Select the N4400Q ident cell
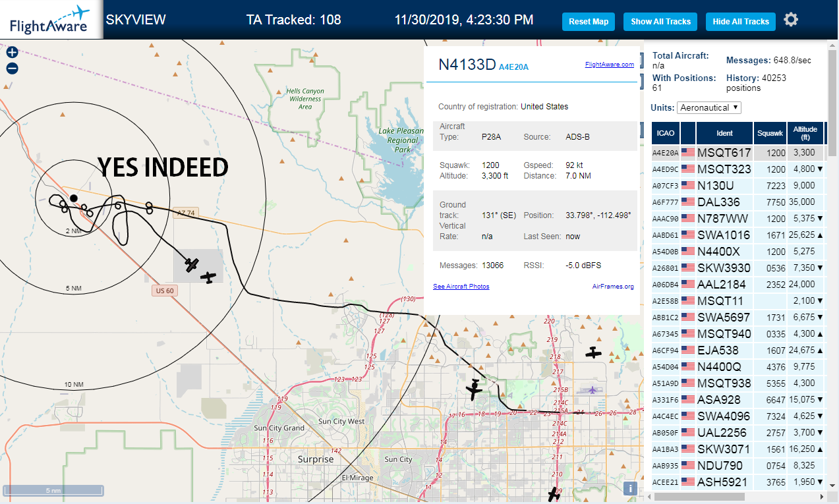Screen dimensions: 839x504 tap(724, 366)
